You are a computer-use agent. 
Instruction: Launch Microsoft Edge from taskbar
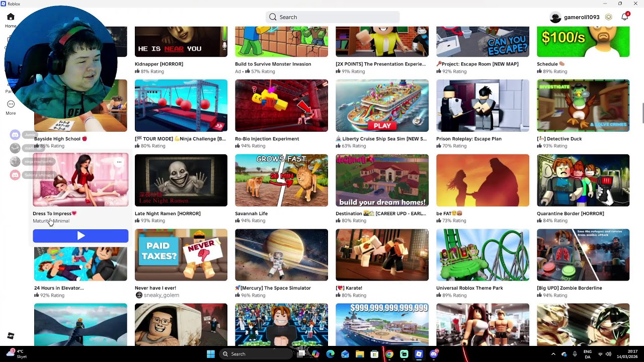coord(331,354)
